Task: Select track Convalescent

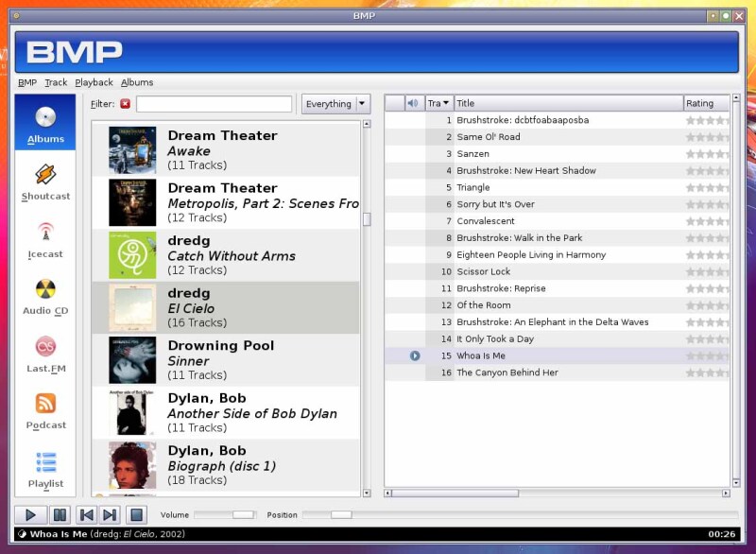Action: pyautogui.click(x=557, y=221)
